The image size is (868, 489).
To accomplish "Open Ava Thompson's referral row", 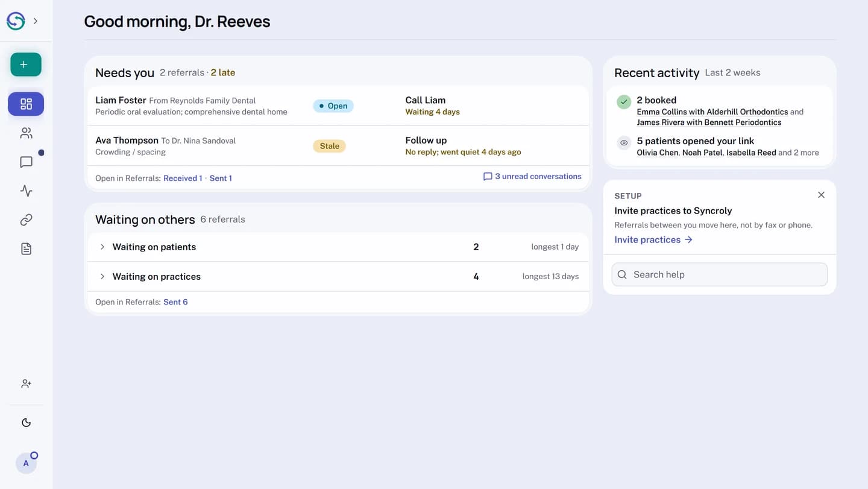I will (x=338, y=146).
